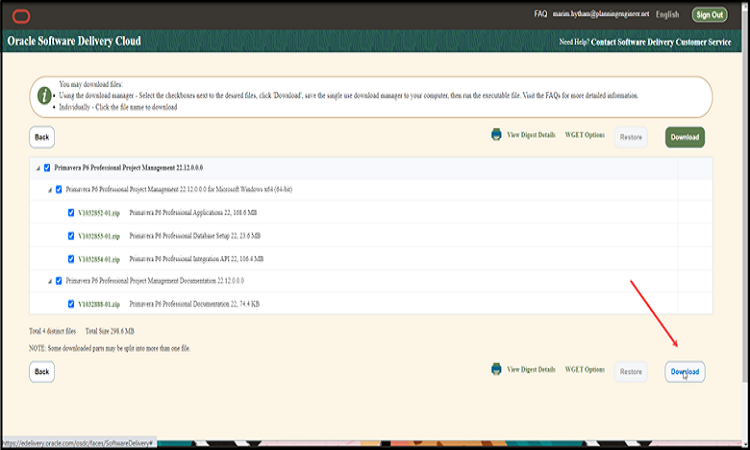Viewport: 750px width, 450px height.
Task: Uncheck the V1032853-01.zip Database Setup checkbox
Action: pyautogui.click(x=71, y=236)
